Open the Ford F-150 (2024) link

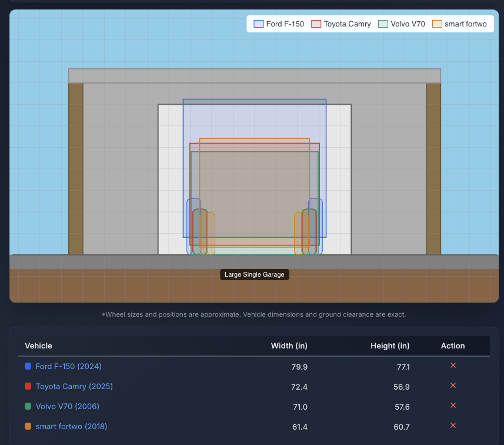[68, 366]
